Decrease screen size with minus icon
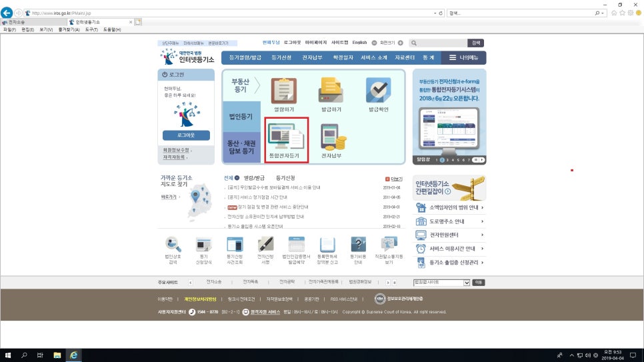The height and width of the screenshot is (362, 644). (x=374, y=43)
